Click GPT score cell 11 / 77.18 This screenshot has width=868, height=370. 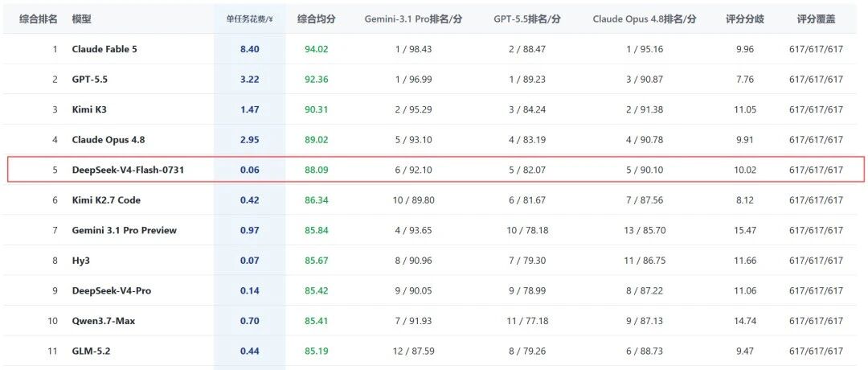(527, 321)
